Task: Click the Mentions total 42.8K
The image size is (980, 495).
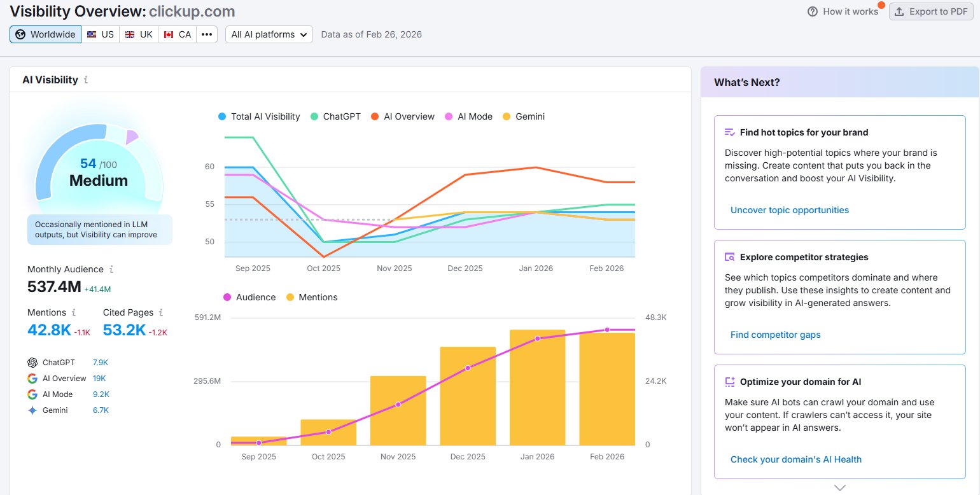Action: (x=49, y=330)
